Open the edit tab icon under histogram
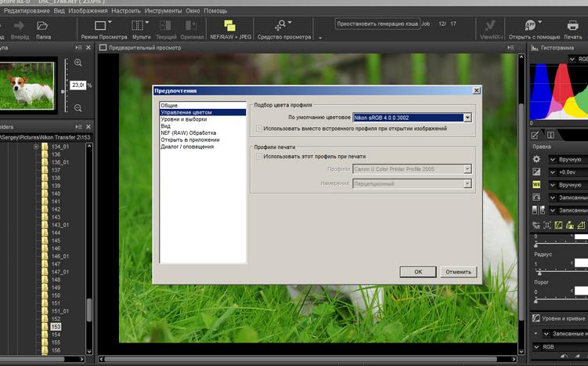588x366 pixels. [x=535, y=135]
